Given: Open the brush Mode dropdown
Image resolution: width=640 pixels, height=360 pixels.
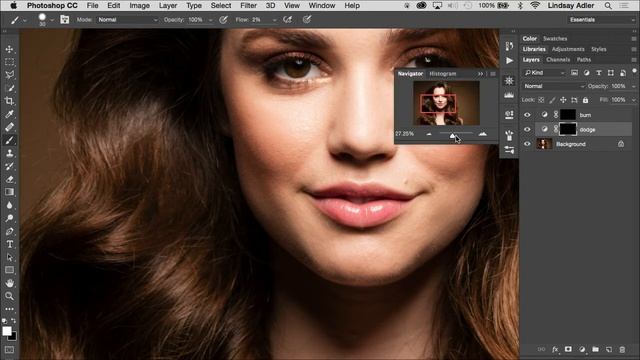Looking at the screenshot, I should 127,20.
